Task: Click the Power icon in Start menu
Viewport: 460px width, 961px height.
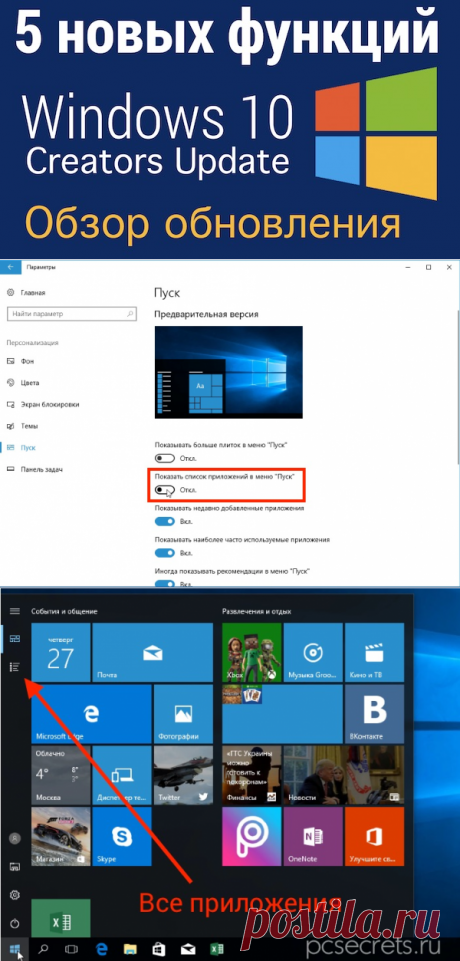Action: pos(15,923)
